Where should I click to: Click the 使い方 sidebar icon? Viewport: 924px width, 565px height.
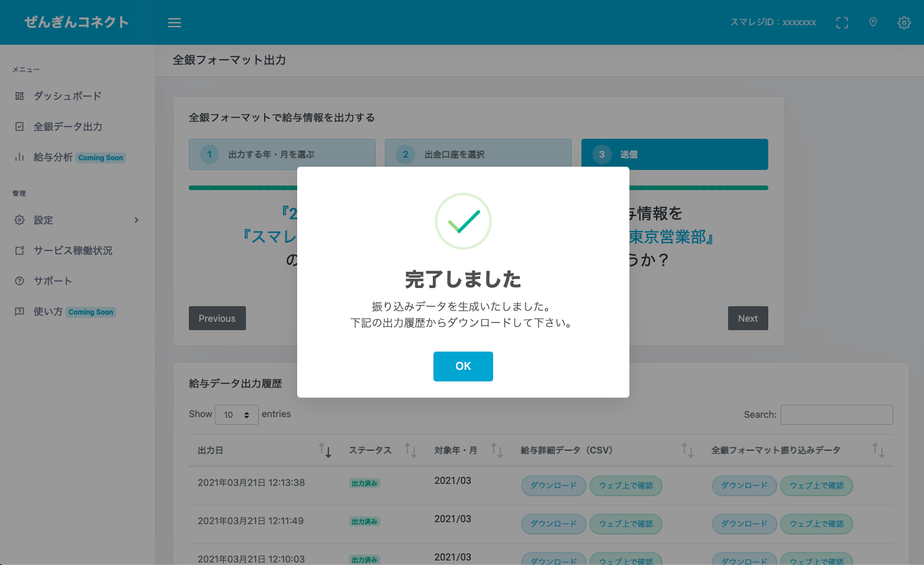19,312
